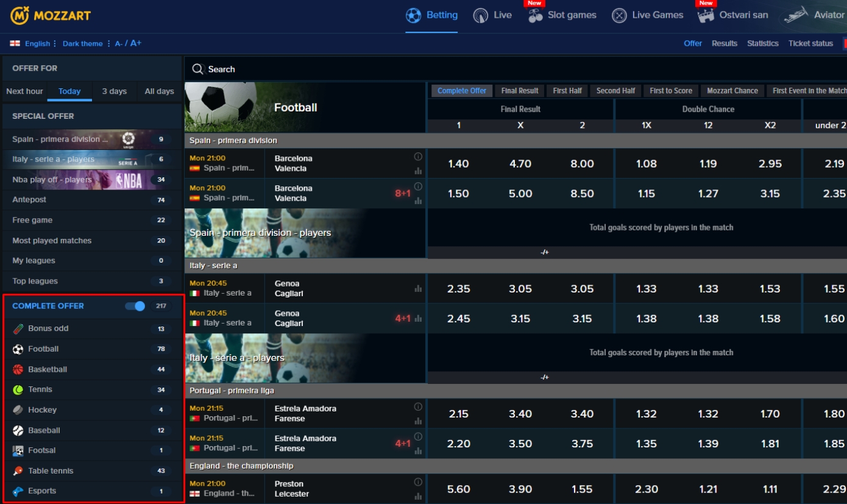Click the Bonus odd icon
The height and width of the screenshot is (504, 847).
[x=18, y=328]
